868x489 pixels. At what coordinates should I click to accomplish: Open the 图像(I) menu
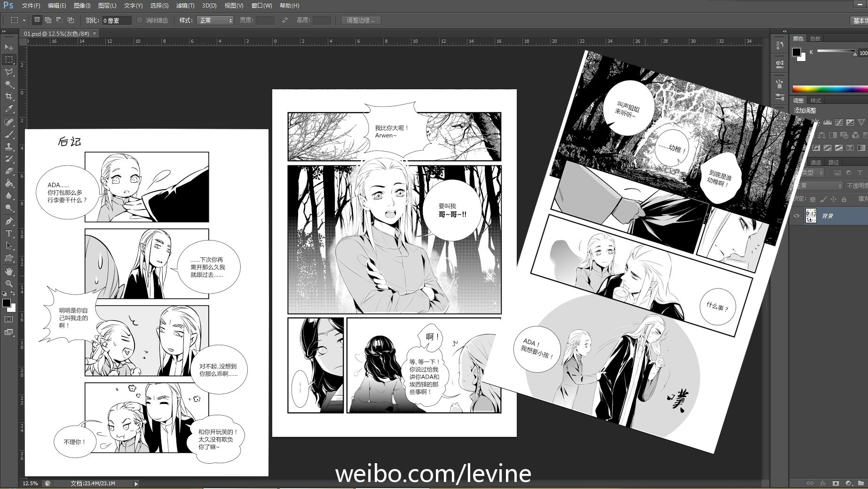pos(82,6)
